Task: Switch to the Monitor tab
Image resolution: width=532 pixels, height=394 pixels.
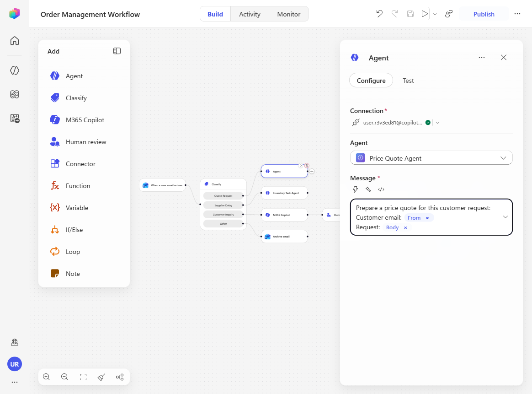Action: 289,14
